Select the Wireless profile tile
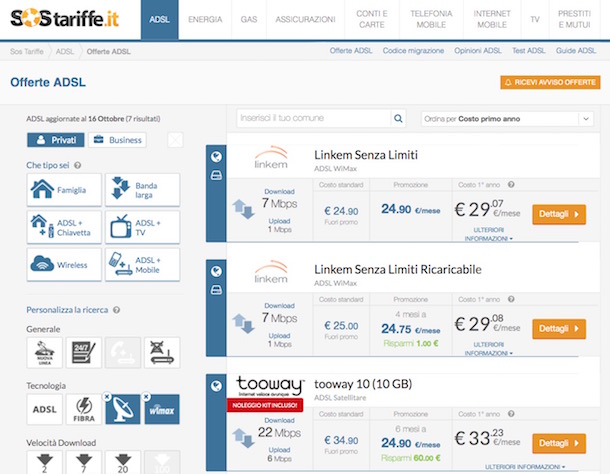 [64, 265]
